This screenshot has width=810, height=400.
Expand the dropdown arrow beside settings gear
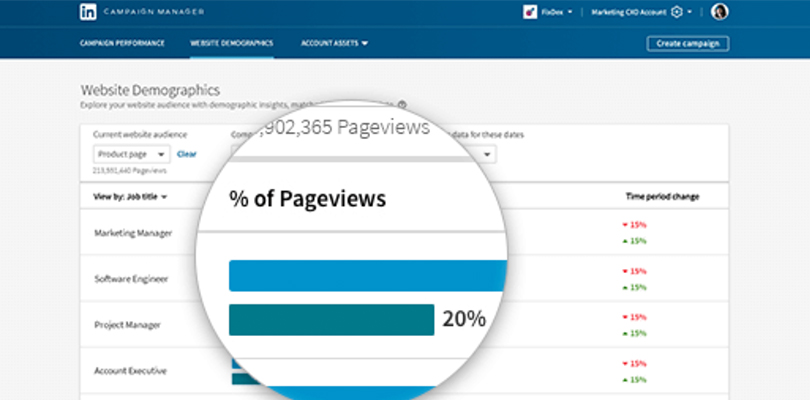click(689, 12)
